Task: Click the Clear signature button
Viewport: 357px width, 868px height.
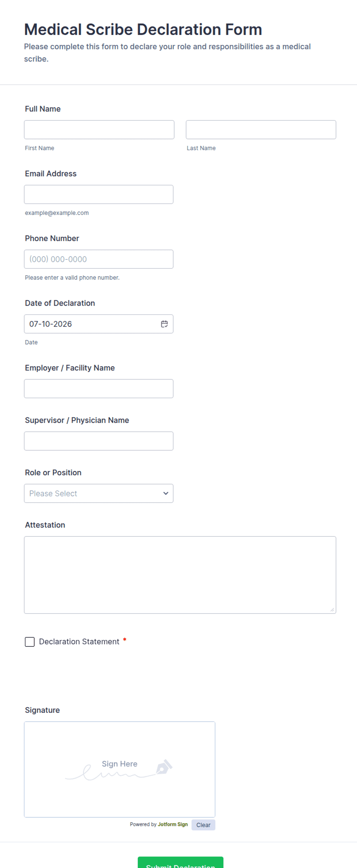Action: click(x=203, y=825)
